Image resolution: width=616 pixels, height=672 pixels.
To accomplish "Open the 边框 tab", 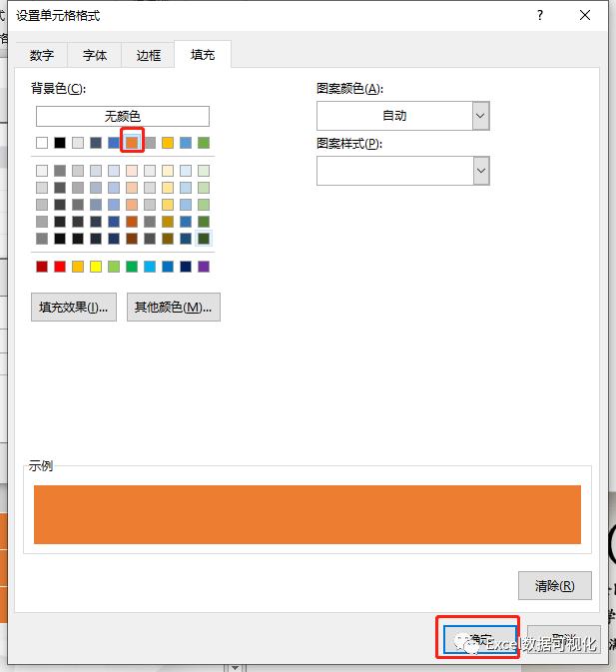I will point(148,55).
